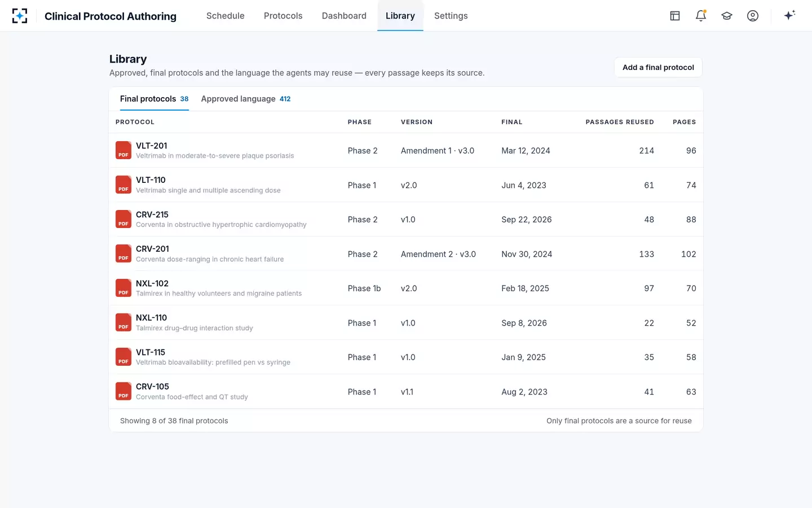This screenshot has width=812, height=508.
Task: Open the VLT-115 protocol name
Action: pyautogui.click(x=151, y=352)
